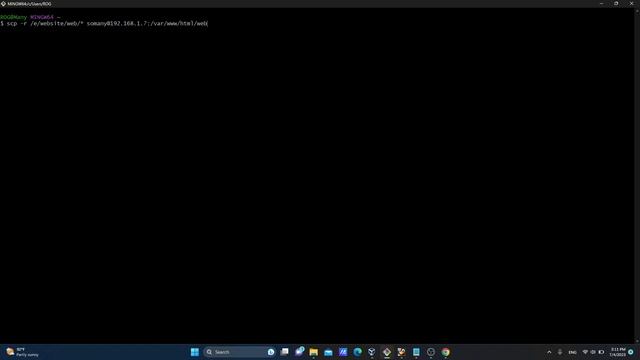Screen dimensions: 640x360
Task: Click the active Git Bash taskbar icon
Action: pos(387,352)
